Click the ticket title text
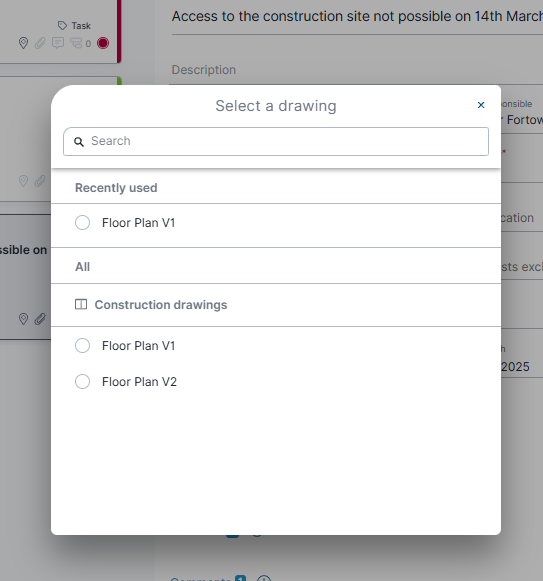The image size is (543, 581). (357, 16)
